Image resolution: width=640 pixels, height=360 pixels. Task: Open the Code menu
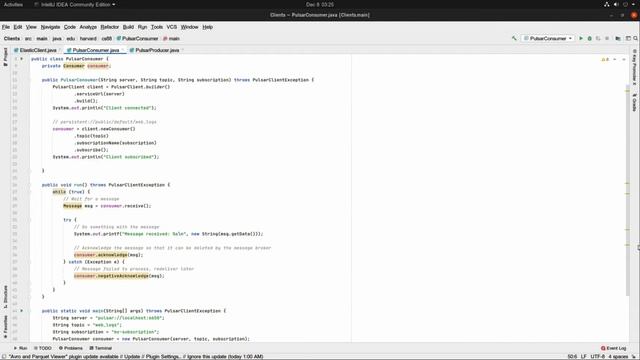[x=69, y=27]
